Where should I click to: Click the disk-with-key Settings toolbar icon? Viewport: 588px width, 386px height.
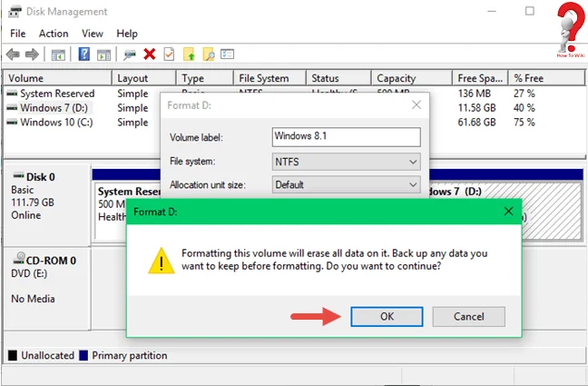(130, 54)
